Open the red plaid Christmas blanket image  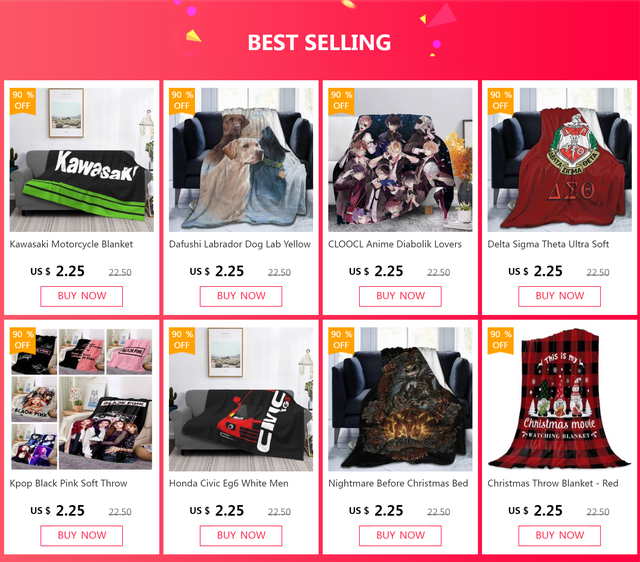click(560, 399)
